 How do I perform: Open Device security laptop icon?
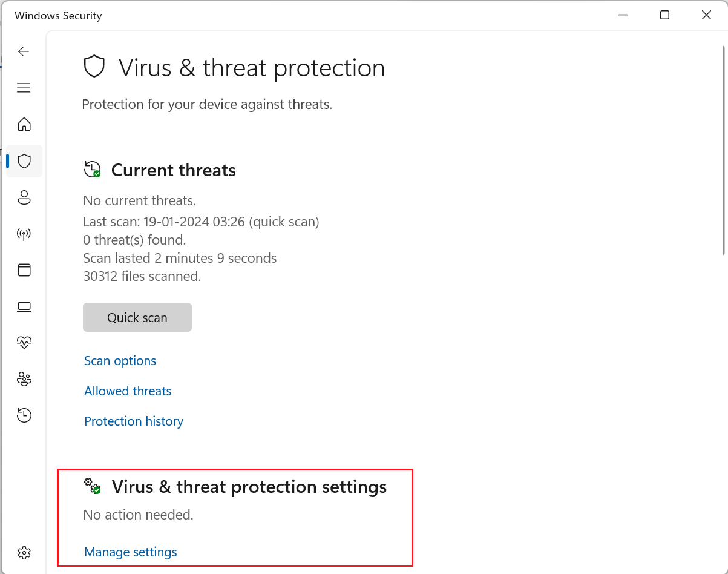[24, 306]
